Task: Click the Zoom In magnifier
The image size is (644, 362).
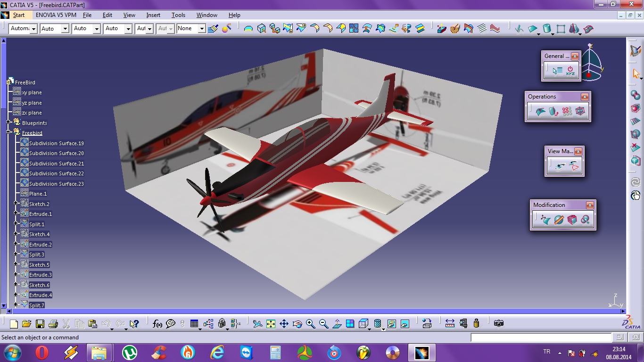Action: point(310,324)
